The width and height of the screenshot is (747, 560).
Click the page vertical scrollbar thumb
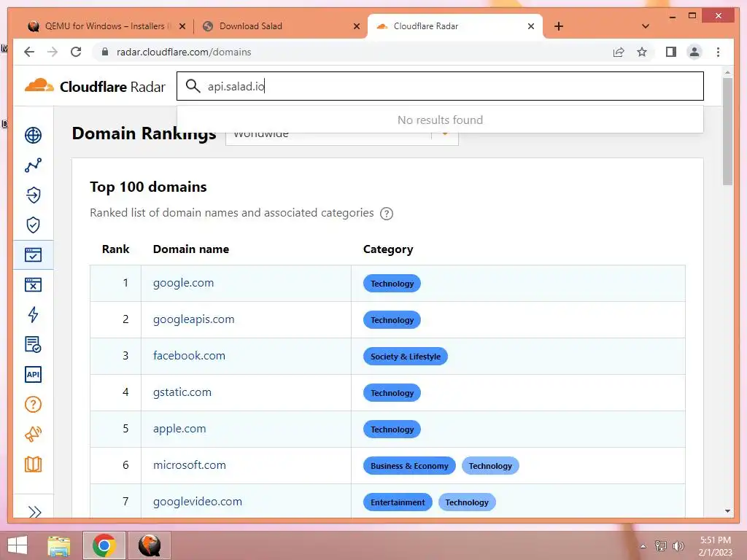[727, 131]
